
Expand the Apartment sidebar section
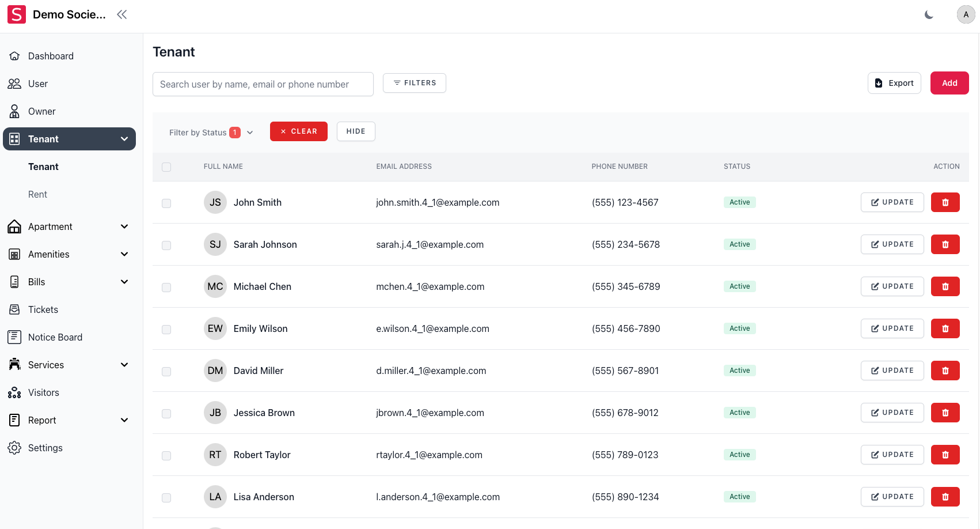[x=69, y=226]
